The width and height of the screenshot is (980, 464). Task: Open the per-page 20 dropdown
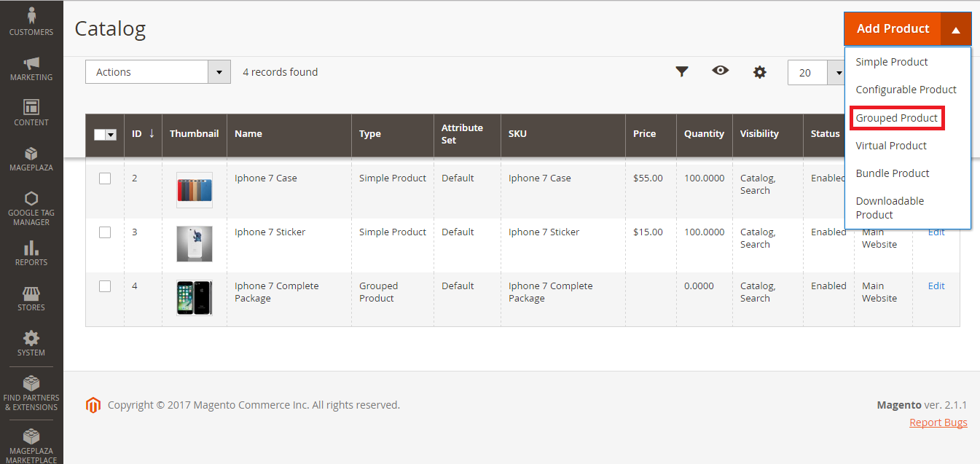[x=817, y=73]
